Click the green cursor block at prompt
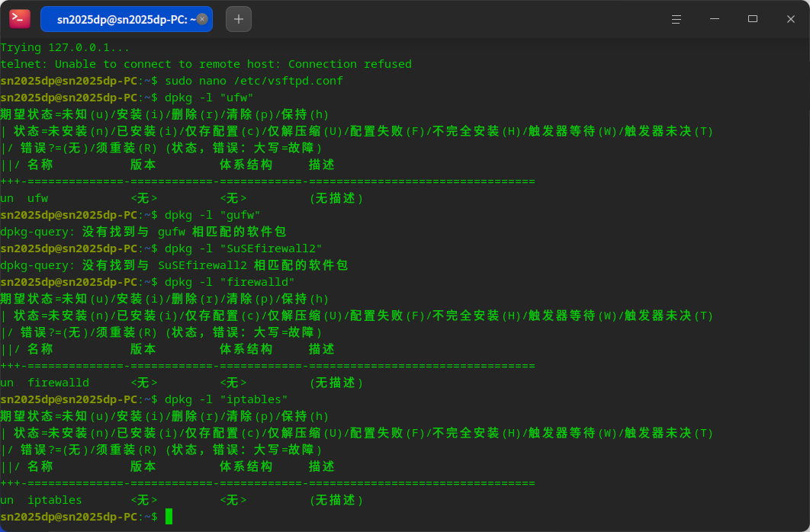Viewport: 810px width, 532px height. tap(169, 517)
